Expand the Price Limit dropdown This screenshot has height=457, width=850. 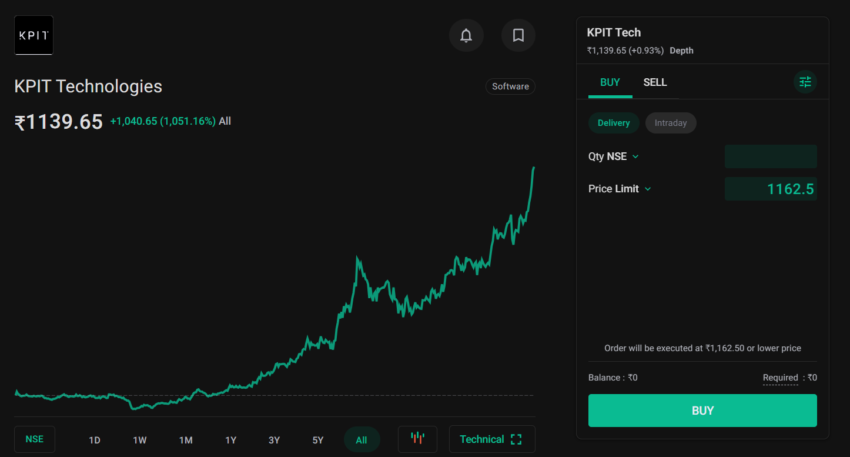(620, 188)
